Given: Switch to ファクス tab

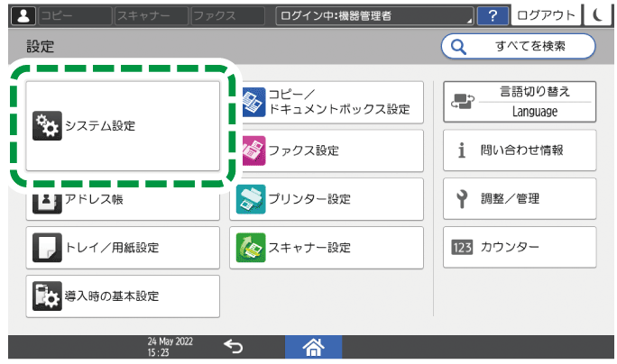Looking at the screenshot, I should pyautogui.click(x=227, y=15).
